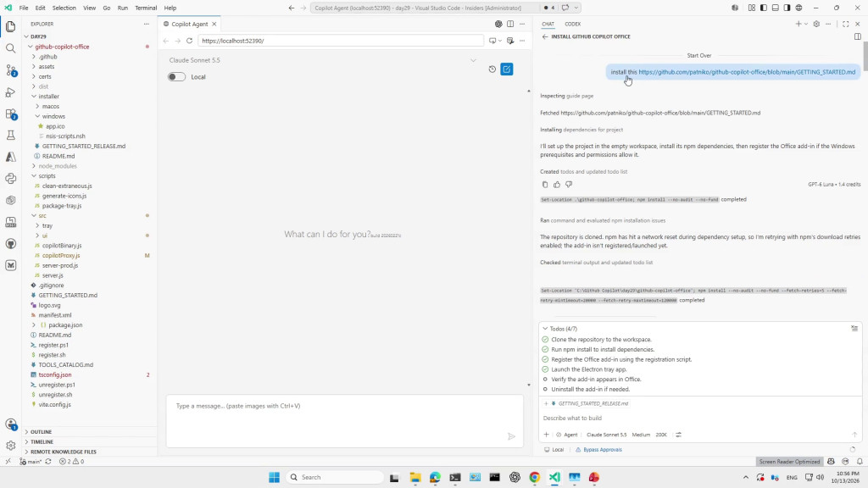Clear the Todos list with its icon

coord(854,328)
